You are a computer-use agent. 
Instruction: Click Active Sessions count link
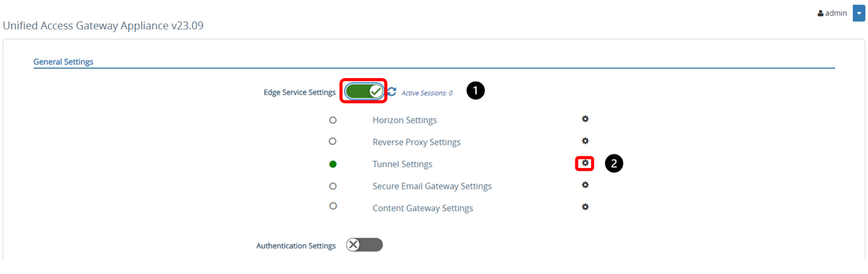coord(427,93)
